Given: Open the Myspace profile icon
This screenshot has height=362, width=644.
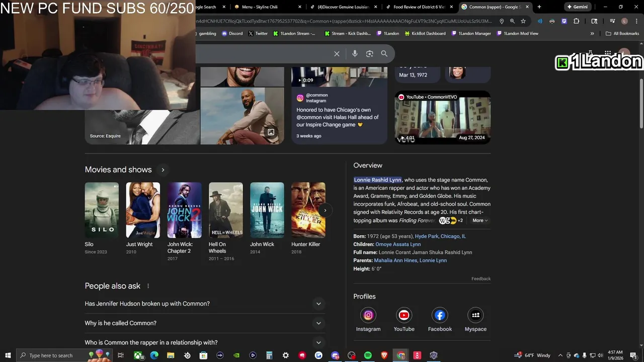Looking at the screenshot, I should coord(475,315).
